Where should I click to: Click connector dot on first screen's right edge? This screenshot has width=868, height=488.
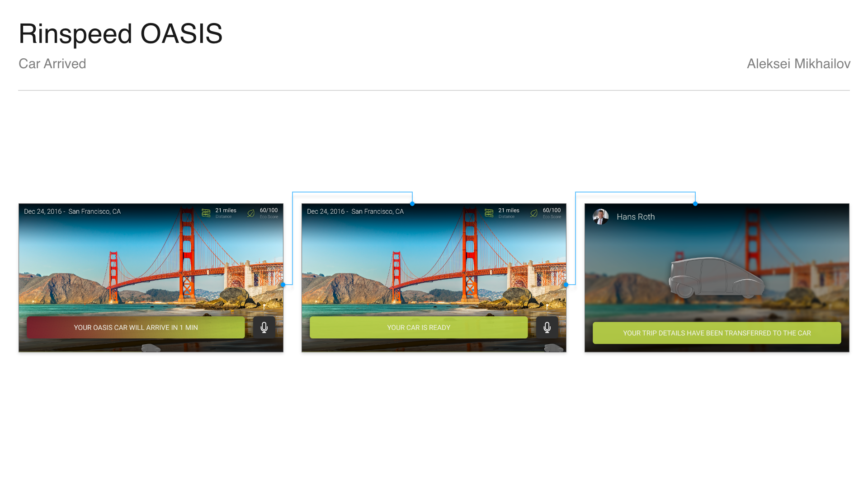click(x=283, y=285)
